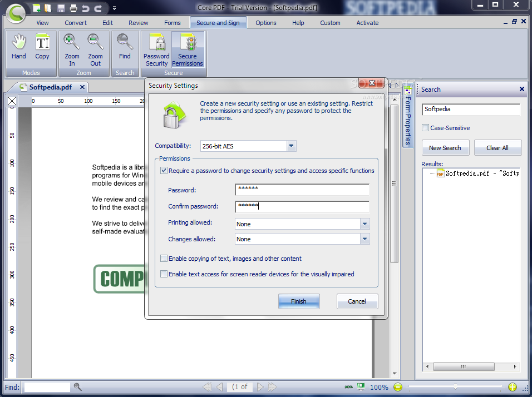Open the Password Security tool

click(x=156, y=50)
